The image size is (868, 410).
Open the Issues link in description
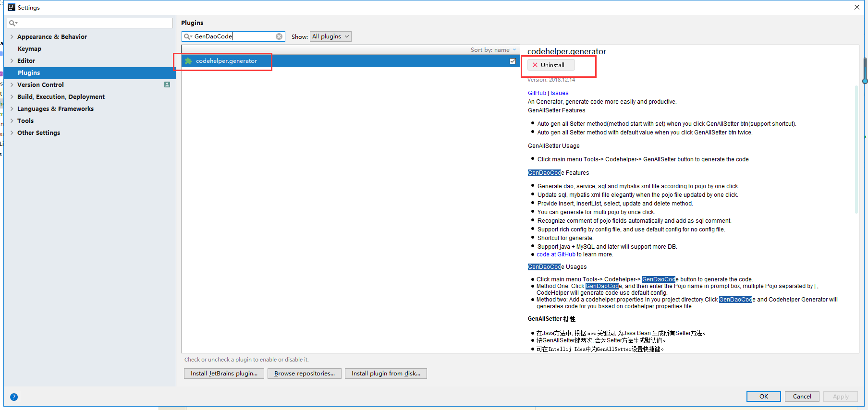click(559, 93)
